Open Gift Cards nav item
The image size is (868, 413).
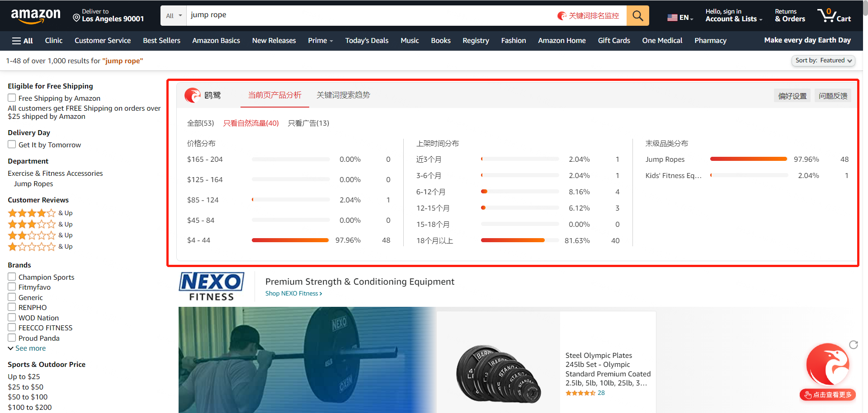(x=614, y=41)
